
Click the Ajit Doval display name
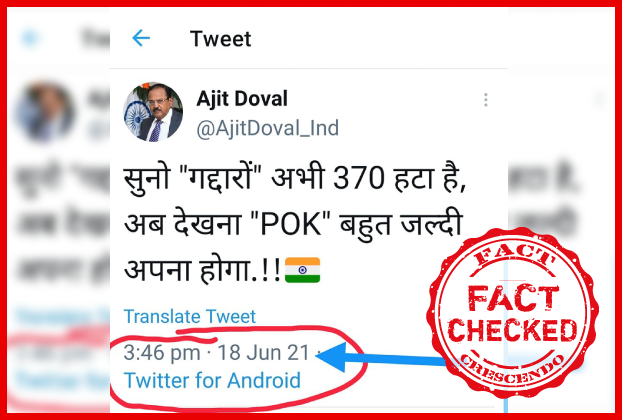pos(242,99)
